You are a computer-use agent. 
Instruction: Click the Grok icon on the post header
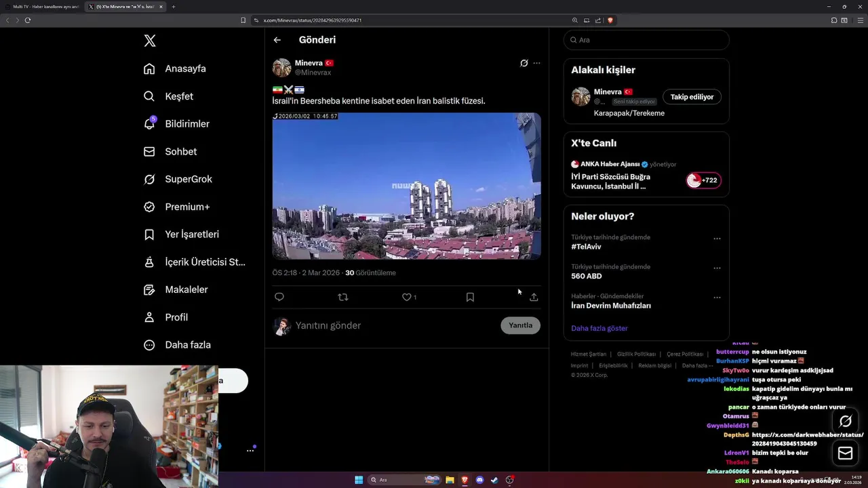524,63
